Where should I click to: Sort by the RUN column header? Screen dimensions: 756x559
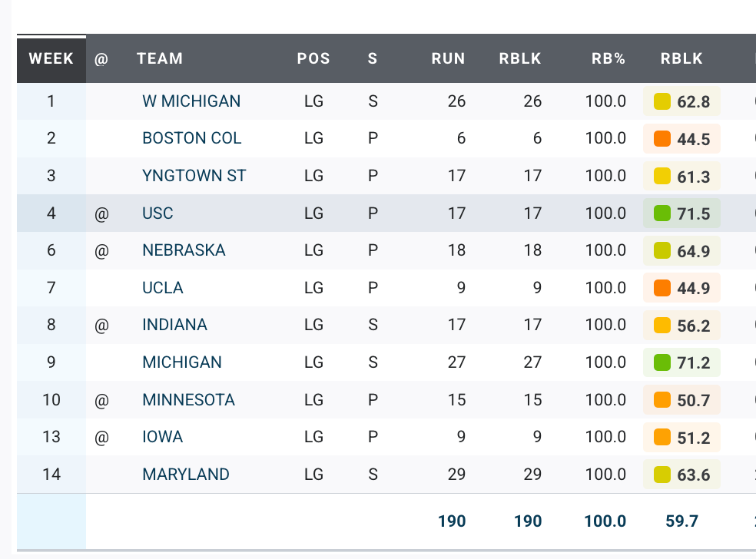pyautogui.click(x=448, y=58)
